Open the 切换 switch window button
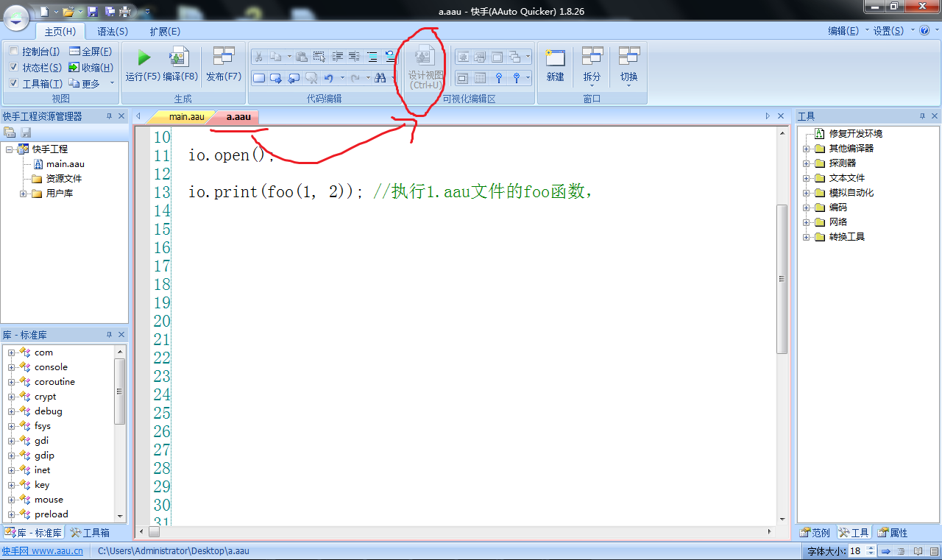Viewport: 942px width, 560px height. tap(628, 66)
